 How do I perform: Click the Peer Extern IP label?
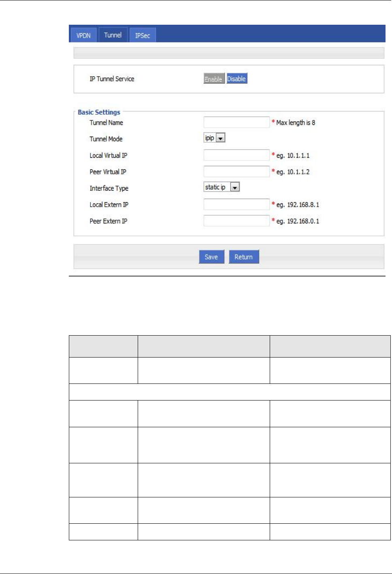[x=109, y=221]
